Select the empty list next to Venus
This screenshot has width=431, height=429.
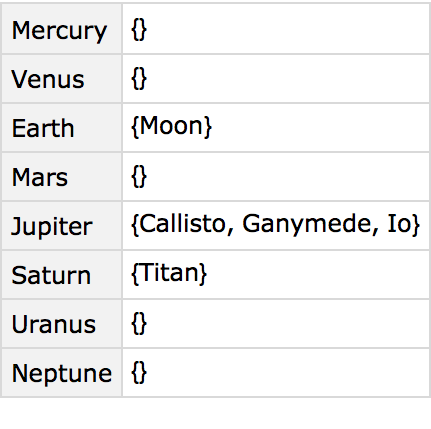click(139, 79)
